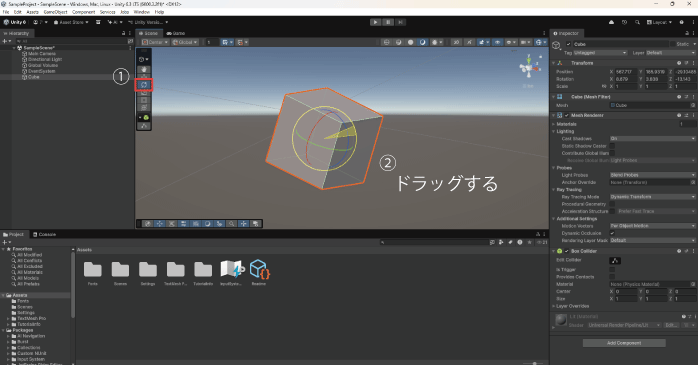Click Edit Collider button icon

point(615,260)
